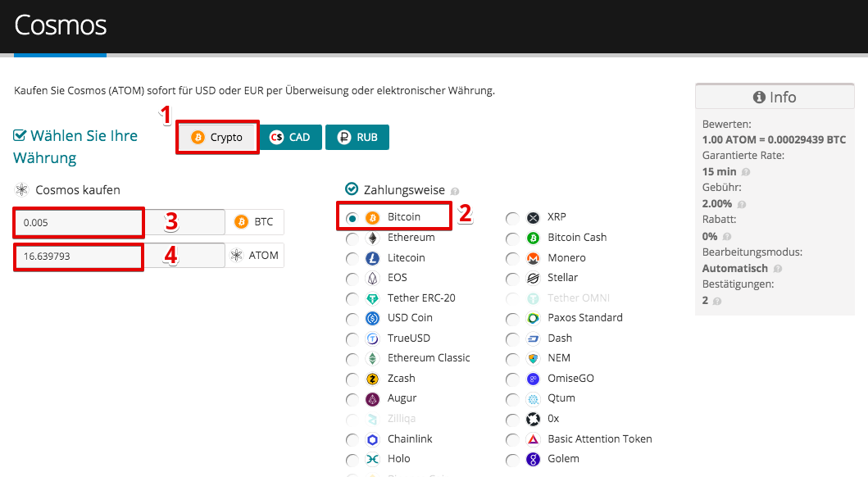
Task: Select the Tether ERC-20 radio button
Action: tap(352, 299)
